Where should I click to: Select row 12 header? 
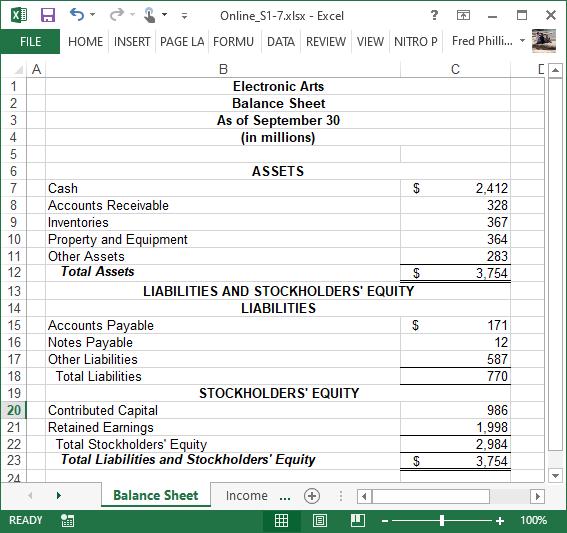click(x=14, y=273)
